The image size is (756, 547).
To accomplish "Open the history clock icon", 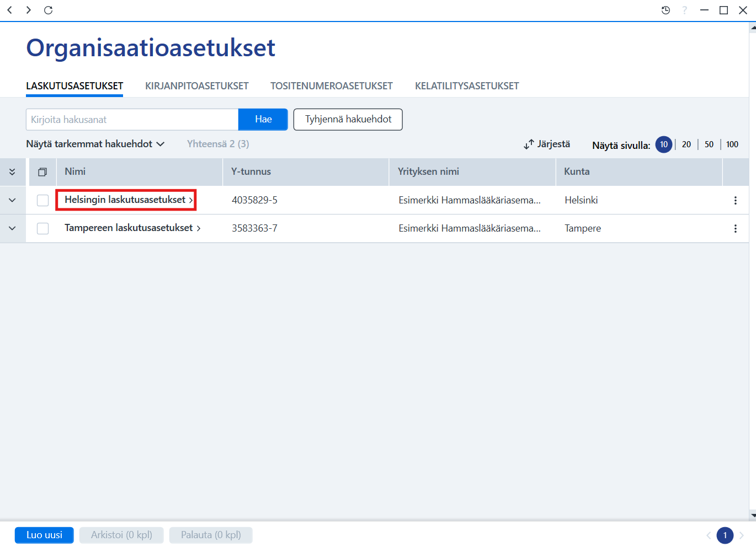I will tap(666, 10).
